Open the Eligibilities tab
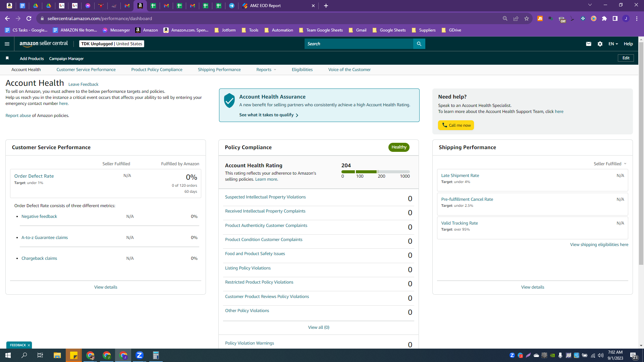This screenshot has width=644, height=362. tap(302, 70)
